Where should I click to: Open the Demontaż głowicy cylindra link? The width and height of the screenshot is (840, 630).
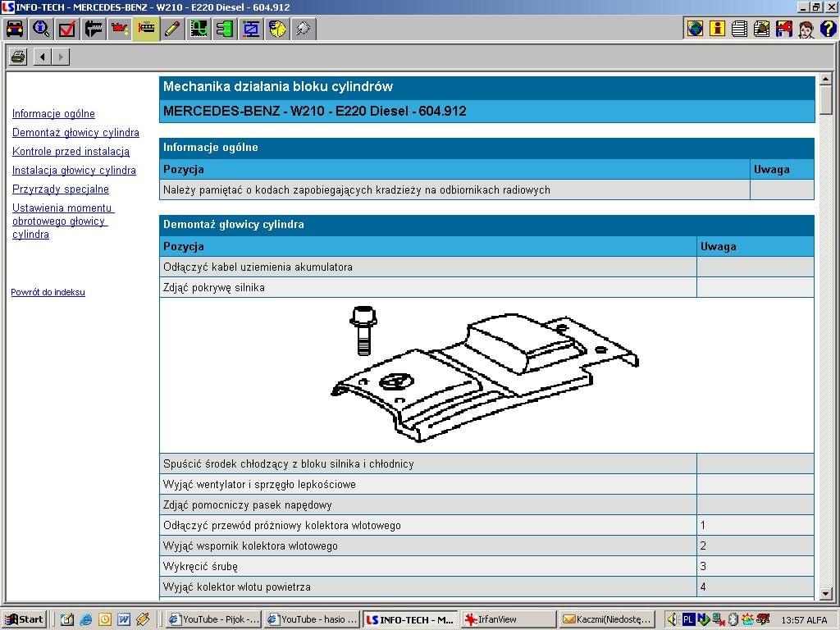pos(75,132)
